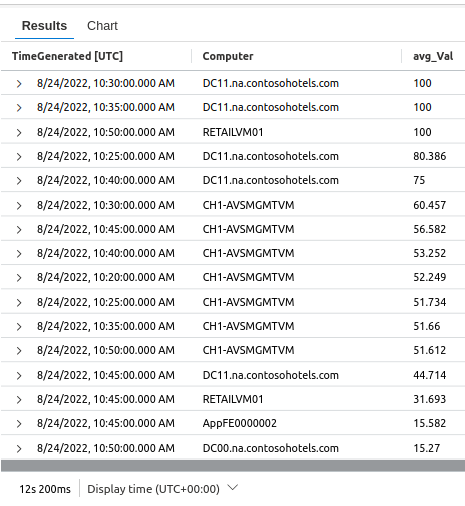Viewport: 465px width, 506px height.
Task: Expand DC11 row at 10:30:00.000 AM
Action: [x=19, y=83]
